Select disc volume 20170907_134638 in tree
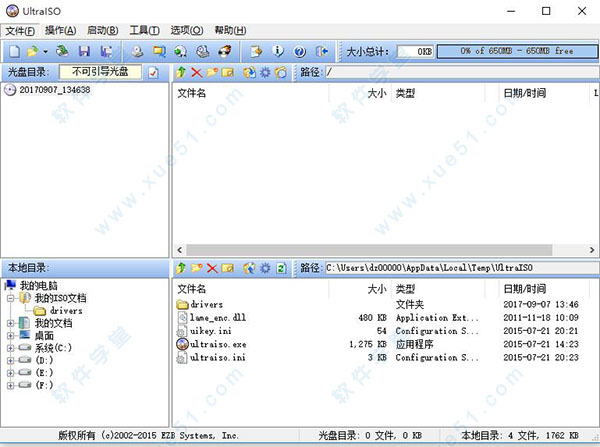The image size is (600, 447). click(54, 90)
